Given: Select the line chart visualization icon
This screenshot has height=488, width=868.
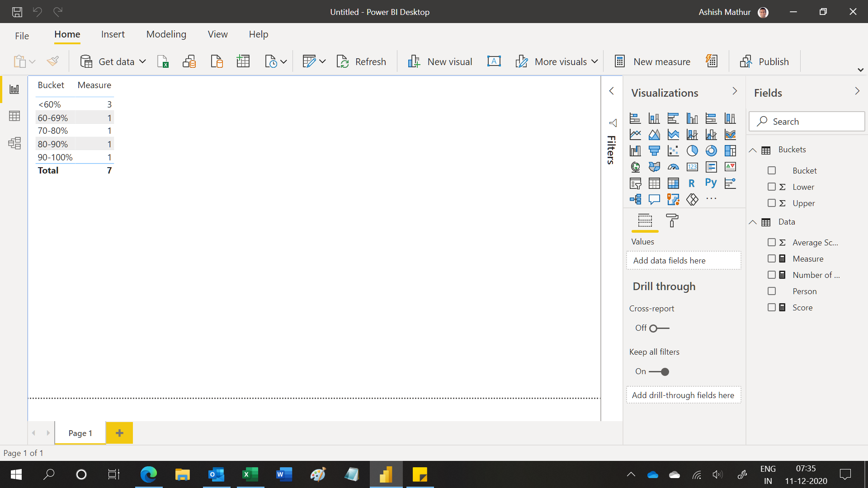Looking at the screenshot, I should 635,135.
